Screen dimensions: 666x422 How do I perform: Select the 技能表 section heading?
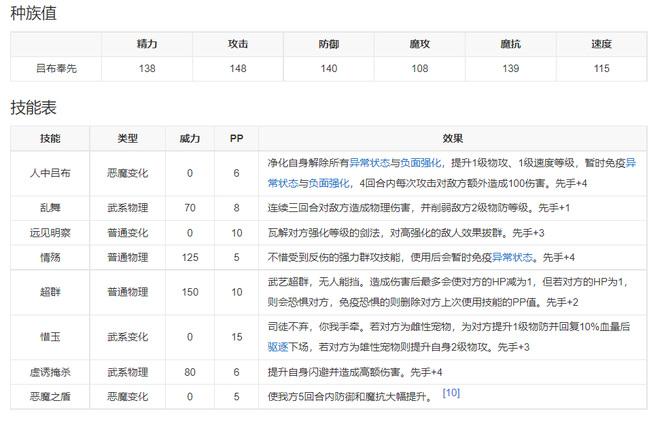pos(33,107)
